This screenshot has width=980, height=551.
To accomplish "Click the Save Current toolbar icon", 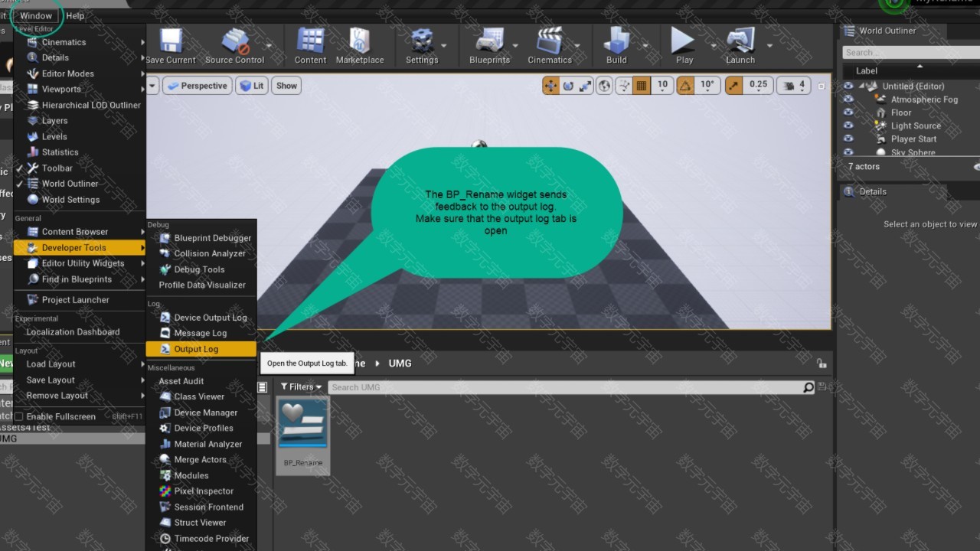I will [x=170, y=45].
